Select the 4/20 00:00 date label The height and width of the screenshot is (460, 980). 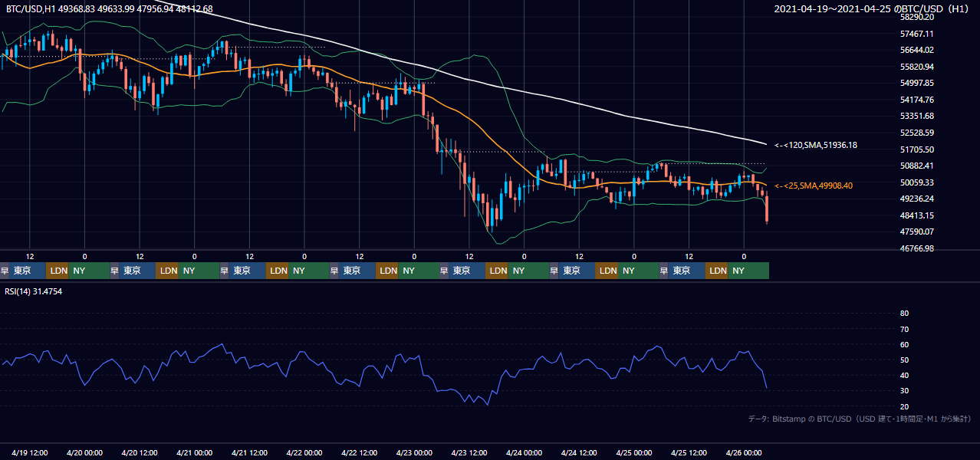pyautogui.click(x=85, y=452)
